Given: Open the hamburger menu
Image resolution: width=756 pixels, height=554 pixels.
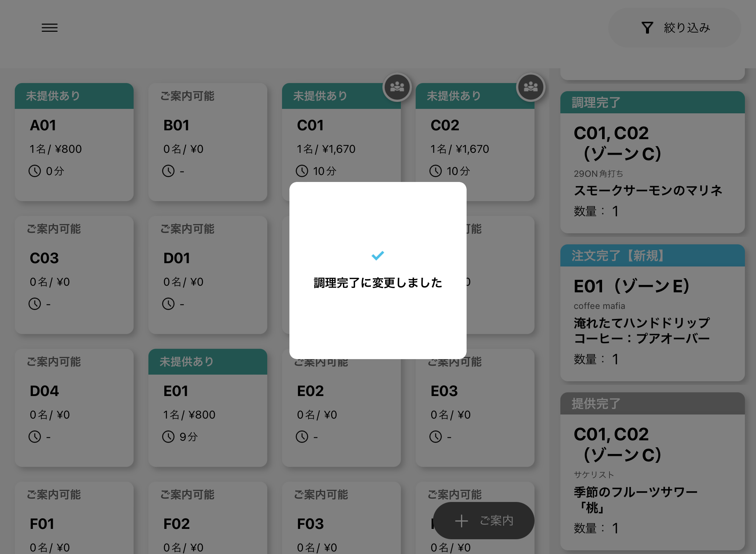Looking at the screenshot, I should [x=49, y=28].
